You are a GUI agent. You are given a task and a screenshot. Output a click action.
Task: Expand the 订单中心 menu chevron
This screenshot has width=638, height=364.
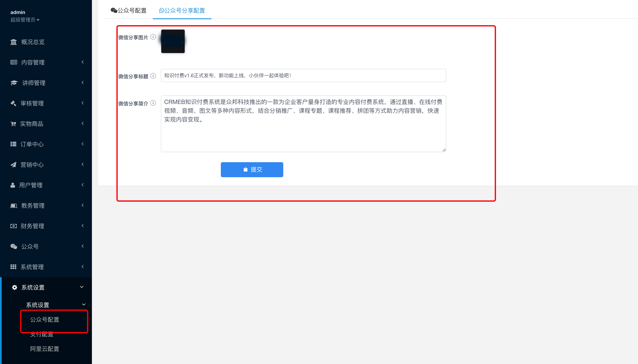tap(83, 144)
